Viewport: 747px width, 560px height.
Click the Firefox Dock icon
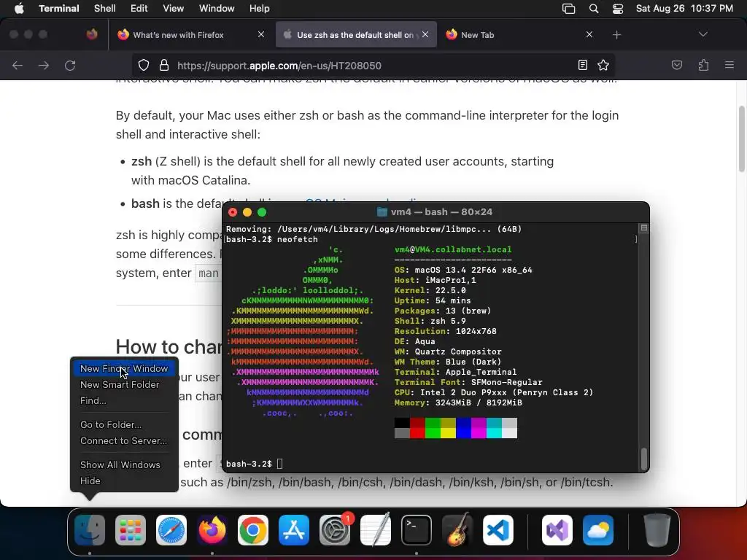[212, 530]
